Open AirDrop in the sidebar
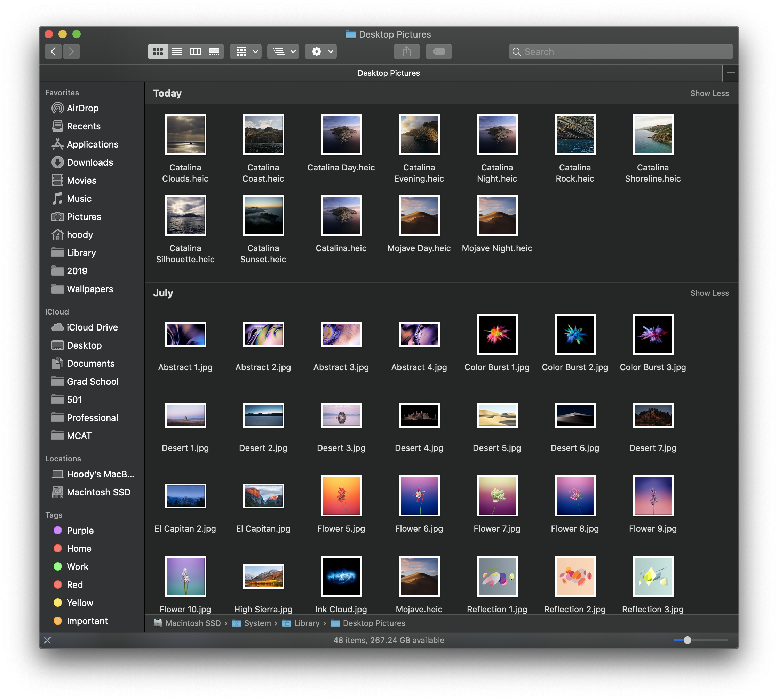 tap(82, 108)
